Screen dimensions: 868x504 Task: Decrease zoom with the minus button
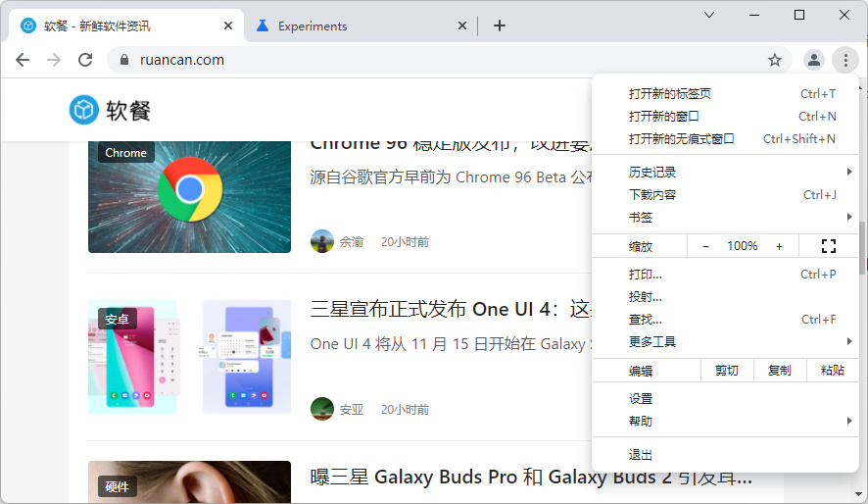click(705, 246)
